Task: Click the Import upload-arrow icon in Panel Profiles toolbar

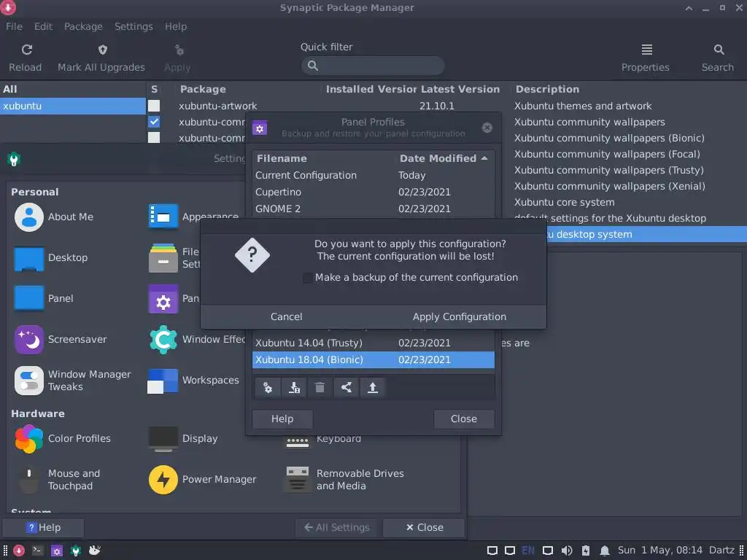Action: pyautogui.click(x=373, y=388)
